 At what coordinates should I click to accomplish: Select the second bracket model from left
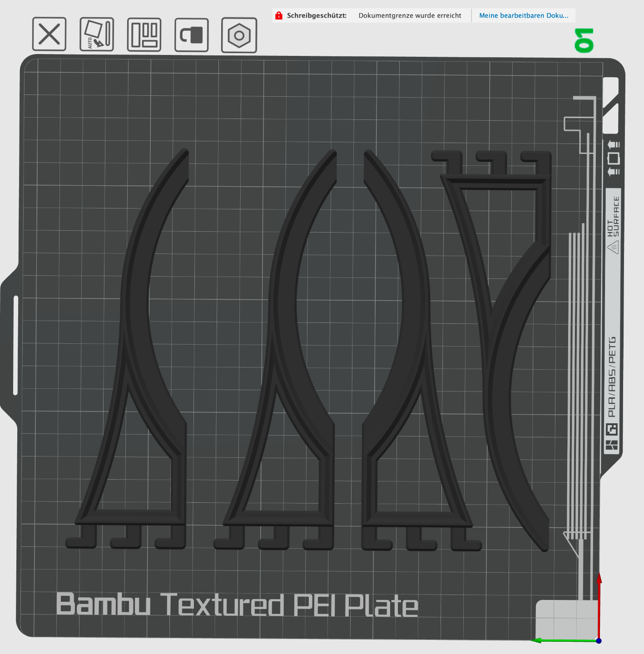pyautogui.click(x=286, y=318)
